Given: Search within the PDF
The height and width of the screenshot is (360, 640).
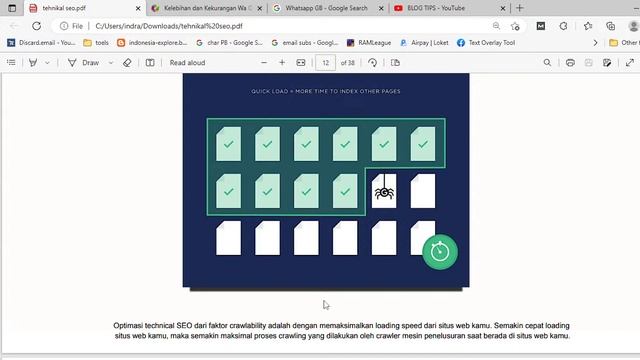Looking at the screenshot, I should (547, 62).
